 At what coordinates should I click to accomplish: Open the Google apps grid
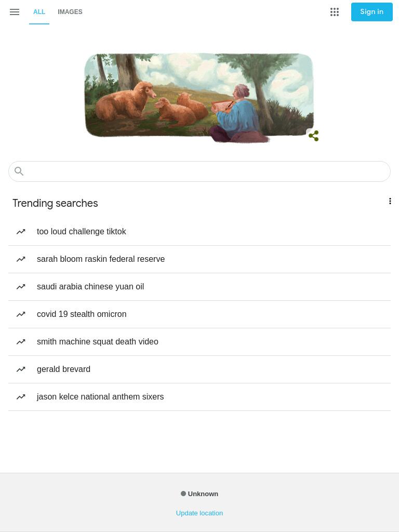[x=335, y=12]
